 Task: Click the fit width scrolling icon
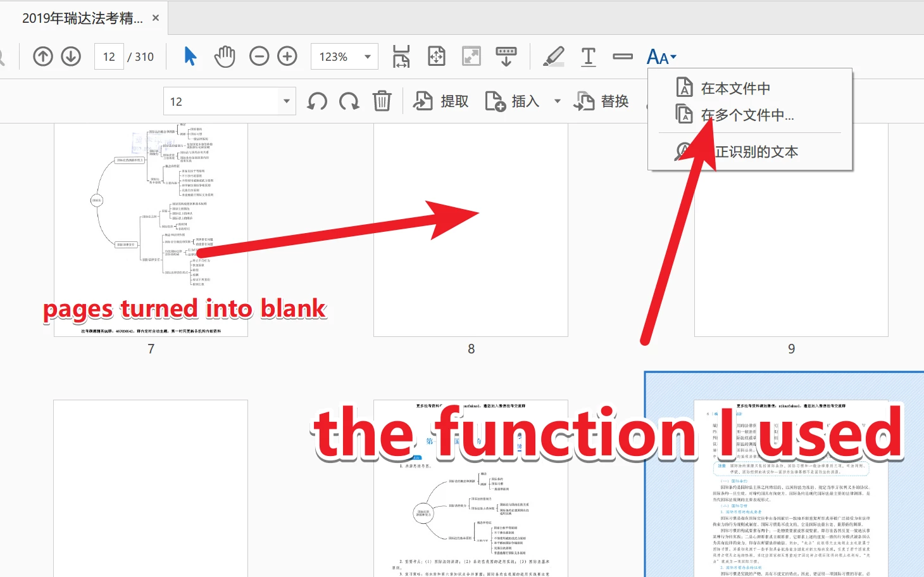401,56
